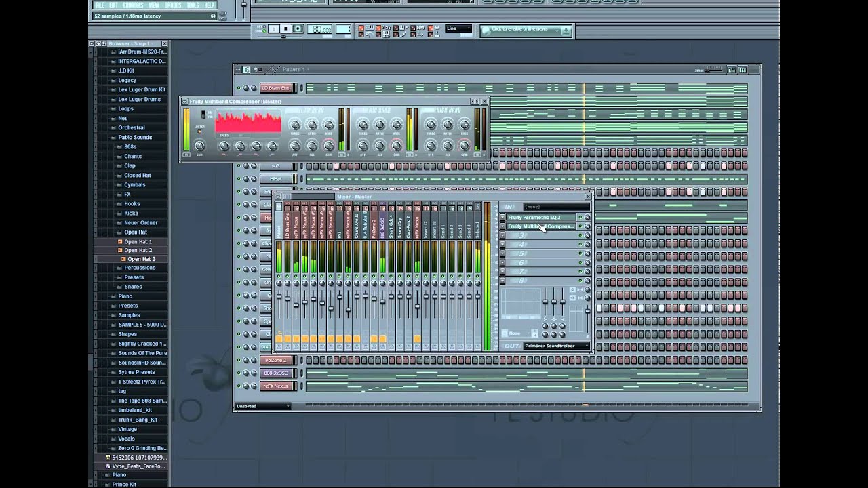This screenshot has height=488, width=868.
Task: Open the Snares folder in browser
Action: [133, 287]
